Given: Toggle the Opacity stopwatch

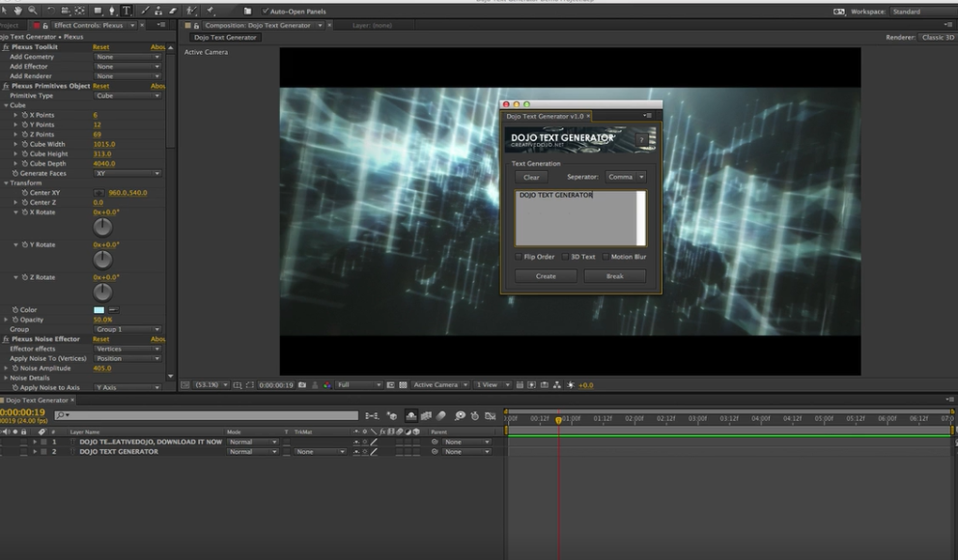Looking at the screenshot, I should pos(15,320).
